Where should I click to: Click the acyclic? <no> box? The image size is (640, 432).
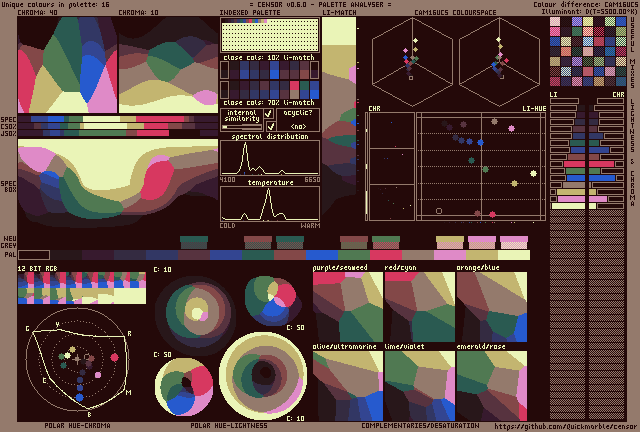[x=298, y=120]
